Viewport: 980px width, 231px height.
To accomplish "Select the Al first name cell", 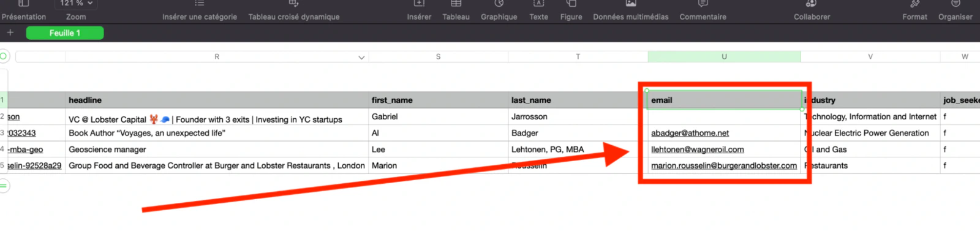I will pyautogui.click(x=439, y=133).
